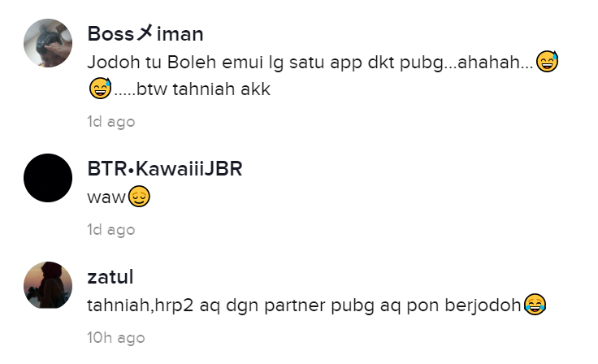Select the word "ahahah" in Boss iman's comment

click(x=488, y=63)
